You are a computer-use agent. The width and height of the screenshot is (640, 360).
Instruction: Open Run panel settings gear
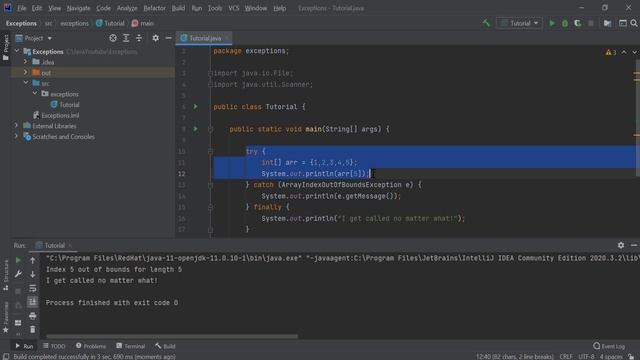pos(621,245)
